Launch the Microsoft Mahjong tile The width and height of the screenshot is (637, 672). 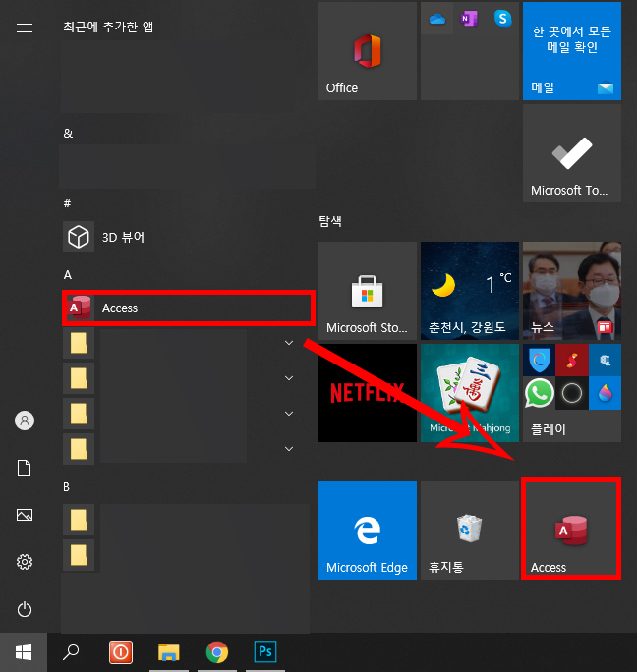(470, 393)
